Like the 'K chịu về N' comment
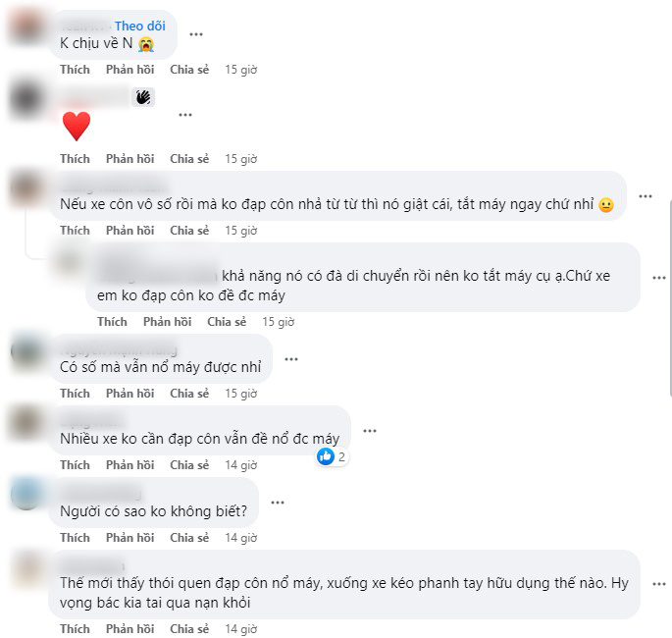 (75, 70)
